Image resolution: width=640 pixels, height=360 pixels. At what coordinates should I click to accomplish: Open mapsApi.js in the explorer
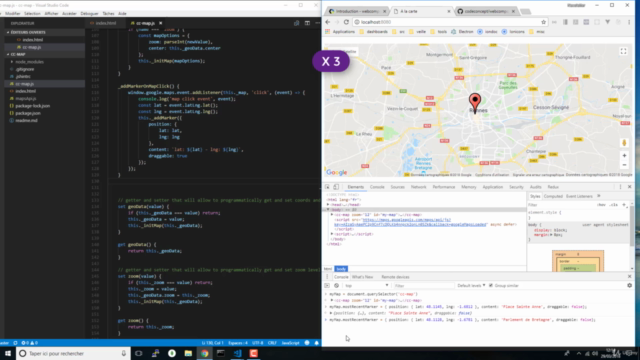(x=26, y=98)
